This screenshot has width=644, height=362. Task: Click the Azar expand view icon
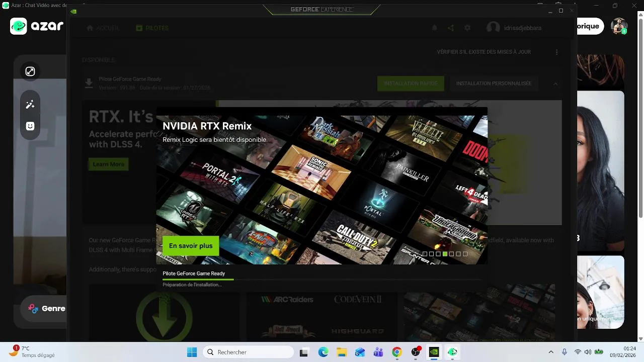[x=30, y=71]
